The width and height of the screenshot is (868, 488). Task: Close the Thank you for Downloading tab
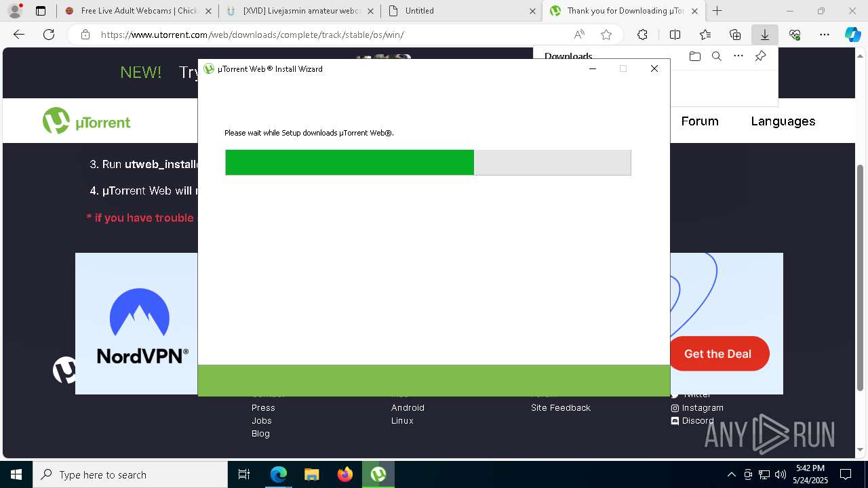point(694,11)
